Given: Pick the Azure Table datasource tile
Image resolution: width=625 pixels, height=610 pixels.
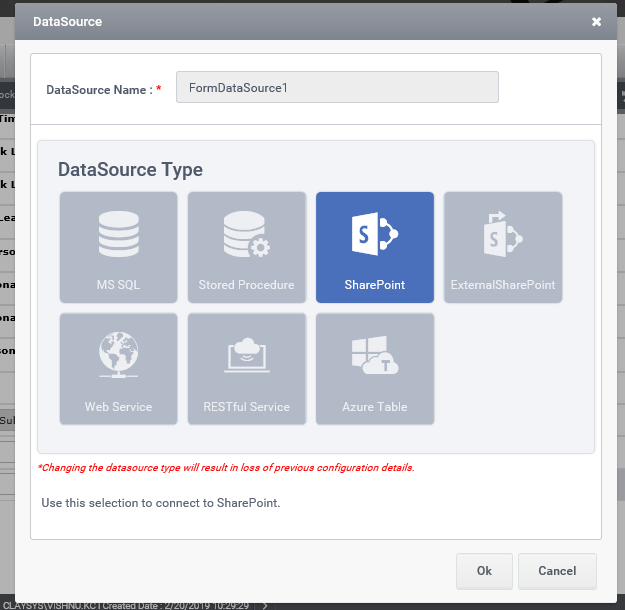Looking at the screenshot, I should tap(375, 369).
